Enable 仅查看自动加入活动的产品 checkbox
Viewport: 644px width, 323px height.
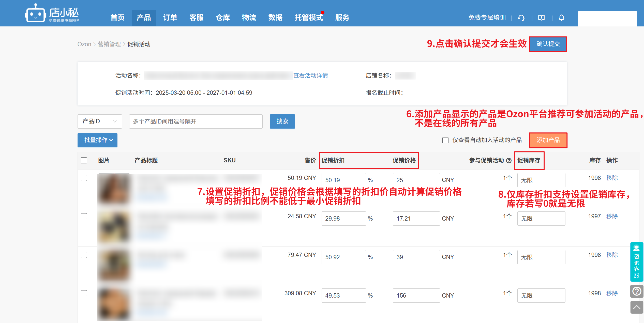445,140
